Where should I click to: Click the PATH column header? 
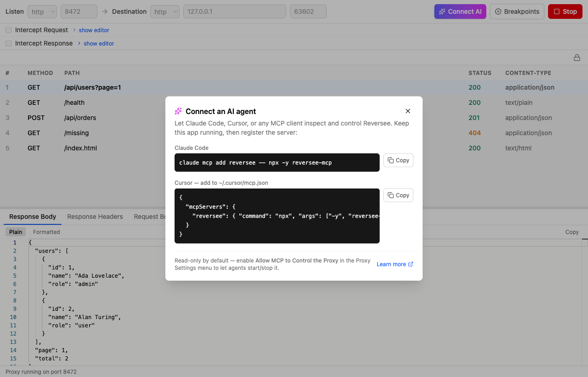(x=72, y=73)
